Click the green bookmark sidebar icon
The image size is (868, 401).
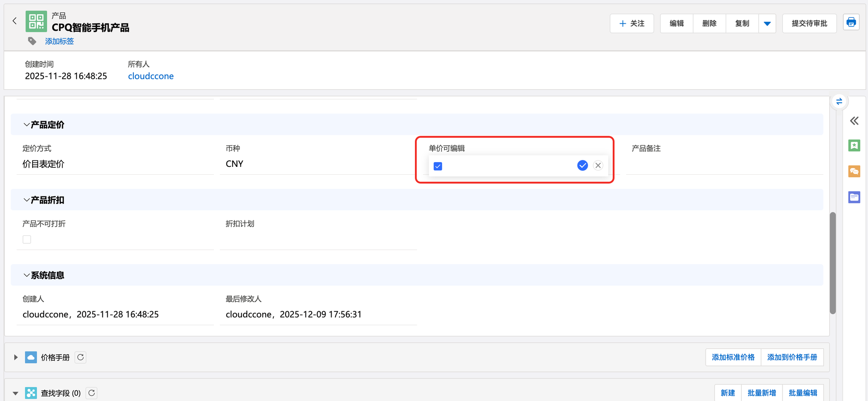(x=854, y=146)
